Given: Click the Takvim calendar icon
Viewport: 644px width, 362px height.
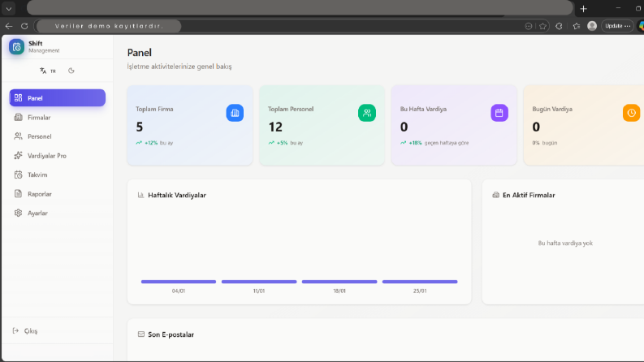Looking at the screenshot, I should (x=18, y=175).
